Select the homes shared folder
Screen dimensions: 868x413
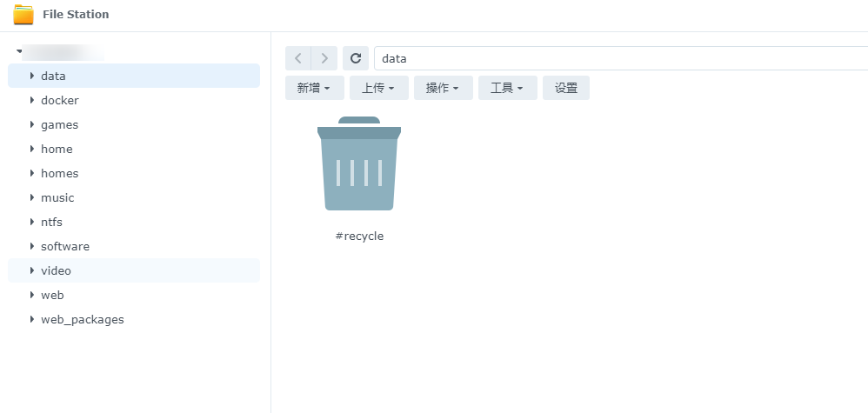coord(134,173)
